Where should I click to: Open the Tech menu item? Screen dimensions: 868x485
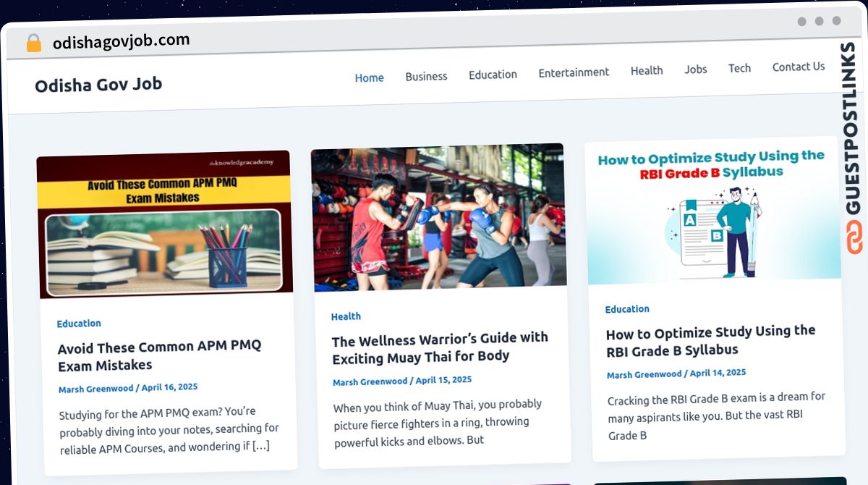pos(739,68)
